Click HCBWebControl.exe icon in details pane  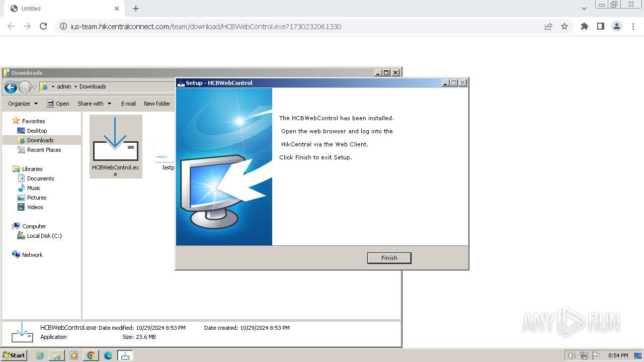click(22, 332)
